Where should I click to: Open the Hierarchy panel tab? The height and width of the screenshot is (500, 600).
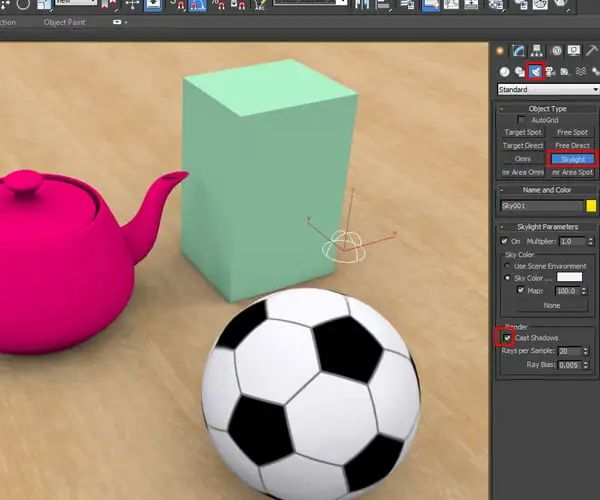[x=536, y=50]
